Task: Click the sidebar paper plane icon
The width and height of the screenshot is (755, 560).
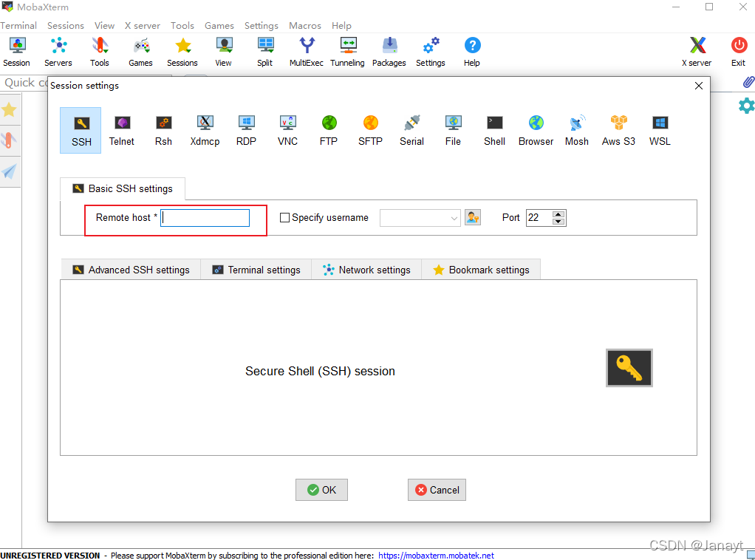Action: pos(9,171)
